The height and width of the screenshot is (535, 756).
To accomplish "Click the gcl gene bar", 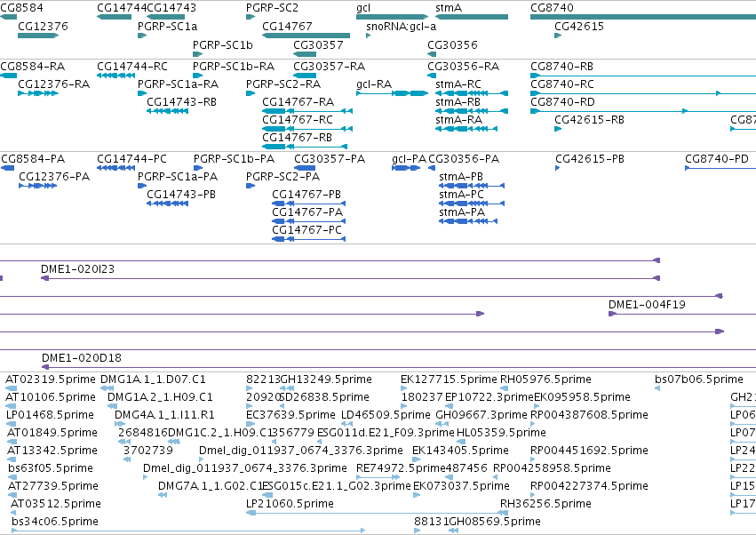I will point(392,17).
